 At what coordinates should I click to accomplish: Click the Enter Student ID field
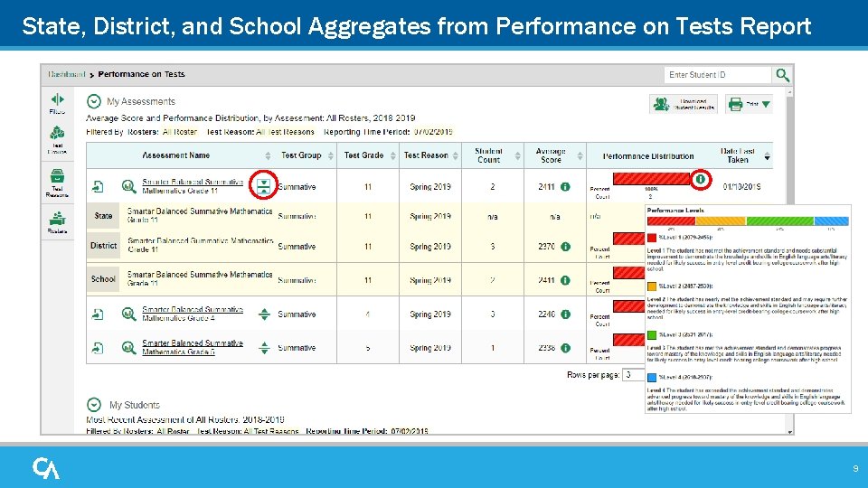(x=717, y=75)
